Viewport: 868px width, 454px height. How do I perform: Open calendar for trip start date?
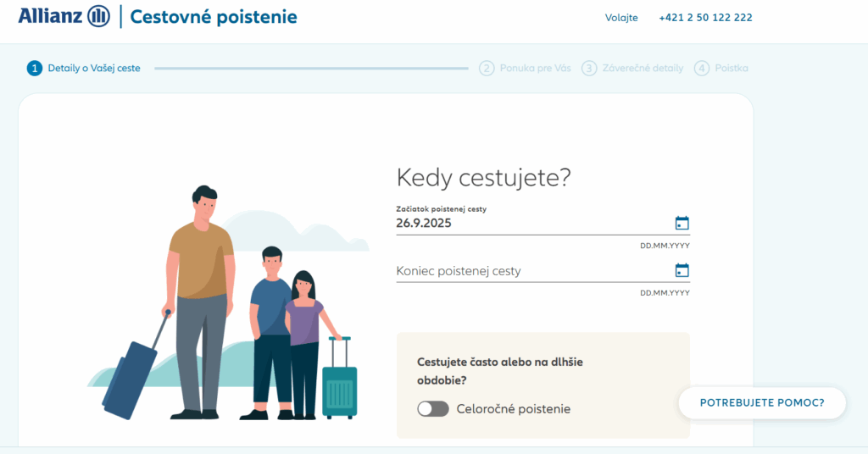pyautogui.click(x=682, y=224)
